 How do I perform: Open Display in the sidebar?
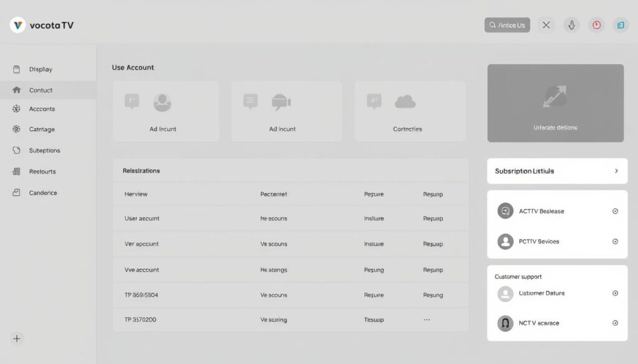click(x=48, y=69)
